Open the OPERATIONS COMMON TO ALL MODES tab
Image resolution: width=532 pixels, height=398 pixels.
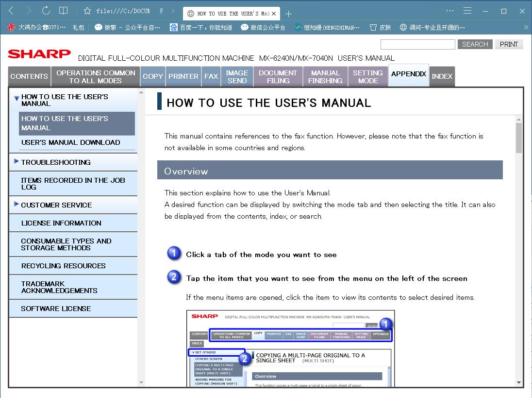[x=96, y=76]
